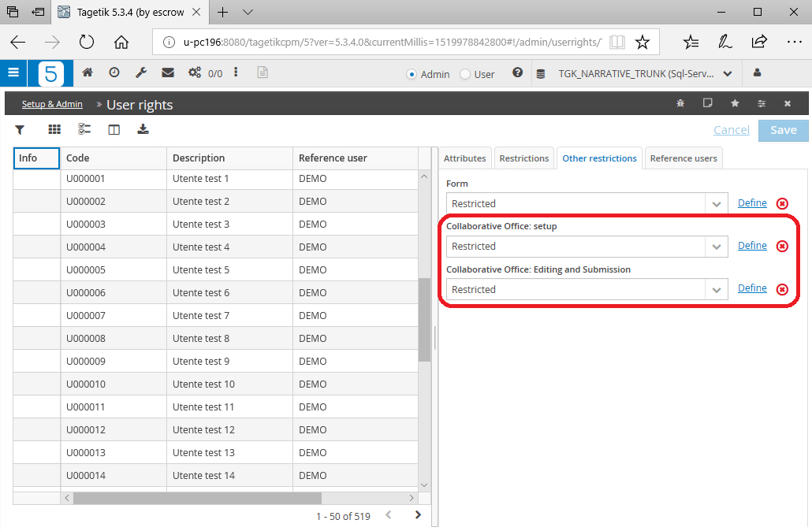
Task: Remove the Form restriction with red X
Action: [x=782, y=203]
